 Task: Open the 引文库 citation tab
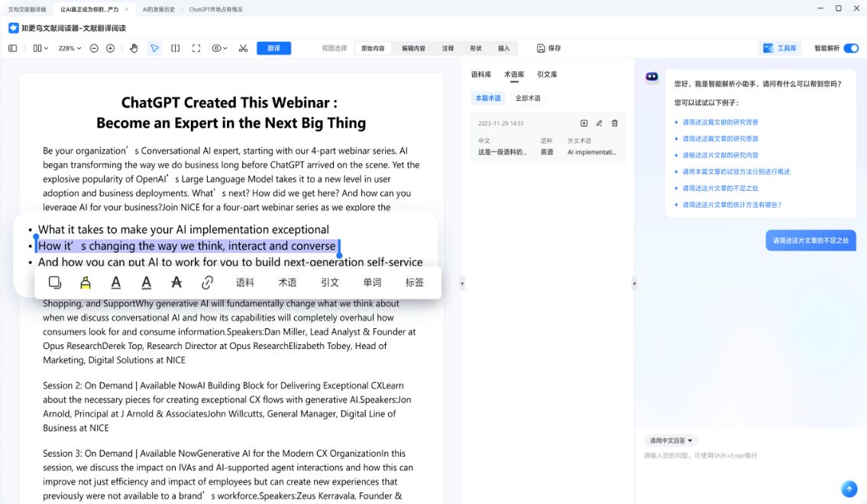click(x=547, y=75)
